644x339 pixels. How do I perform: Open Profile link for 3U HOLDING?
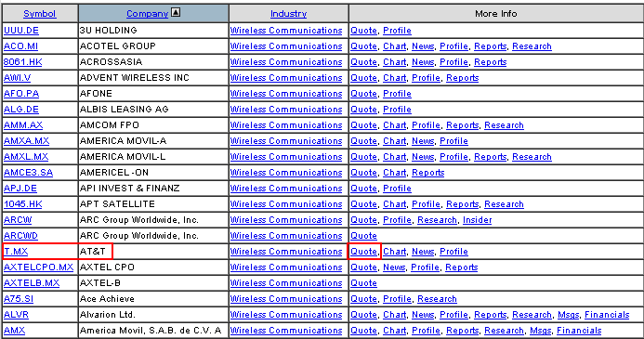pos(397,31)
